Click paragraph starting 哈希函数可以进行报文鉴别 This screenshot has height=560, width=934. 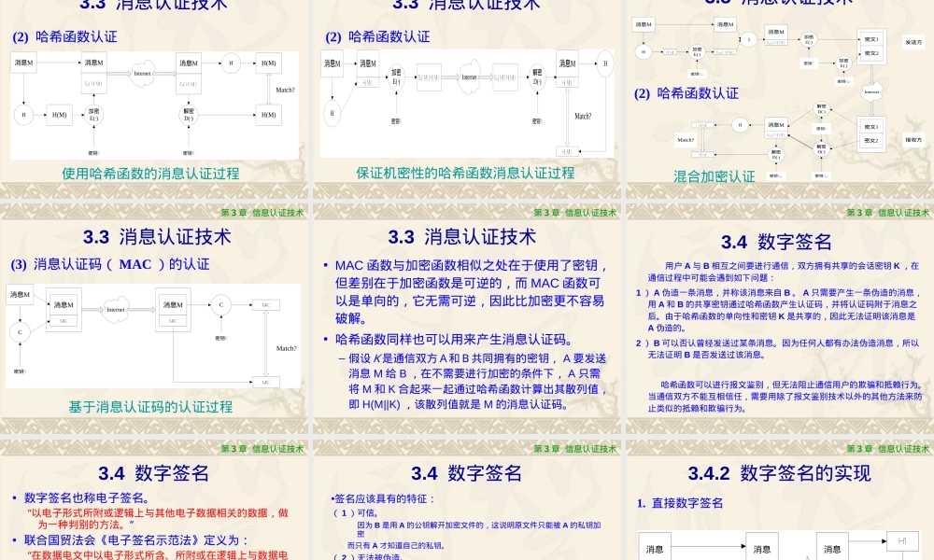click(785, 397)
